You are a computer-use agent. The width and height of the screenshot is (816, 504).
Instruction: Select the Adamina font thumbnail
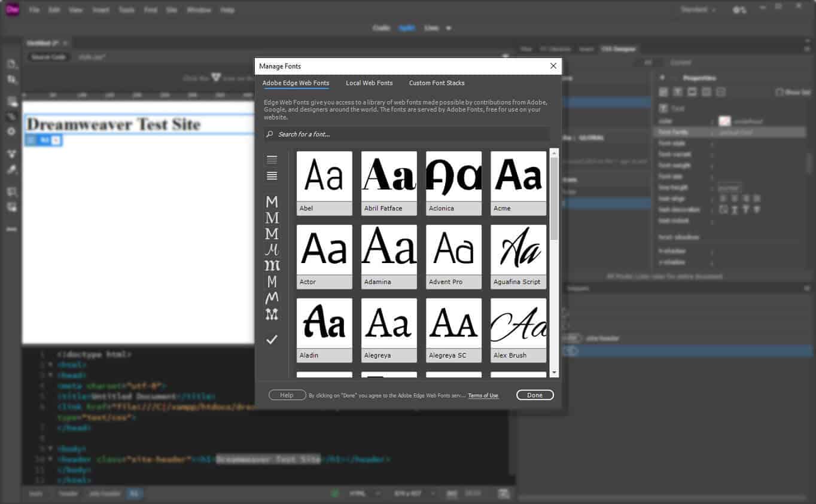click(x=389, y=256)
